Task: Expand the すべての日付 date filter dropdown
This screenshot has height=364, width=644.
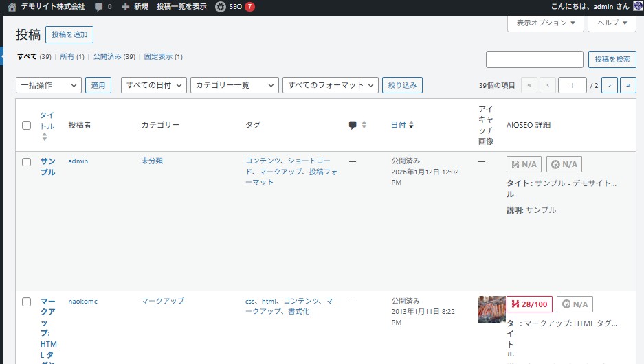Action: (154, 85)
